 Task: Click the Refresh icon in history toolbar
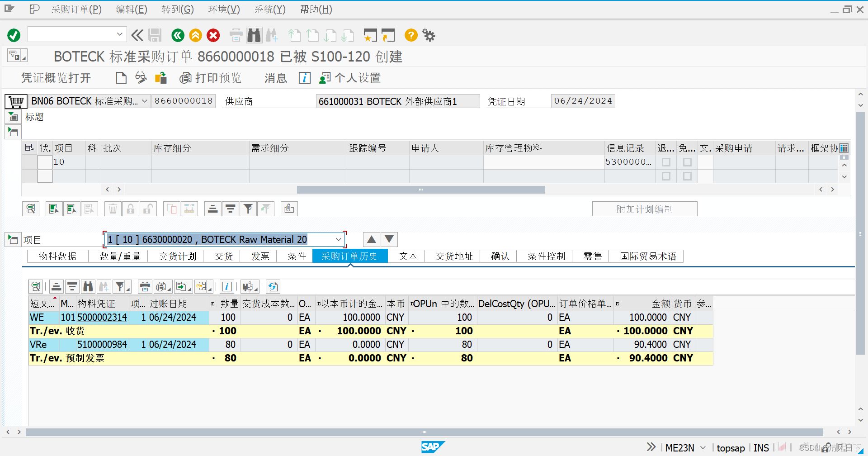pyautogui.click(x=273, y=286)
